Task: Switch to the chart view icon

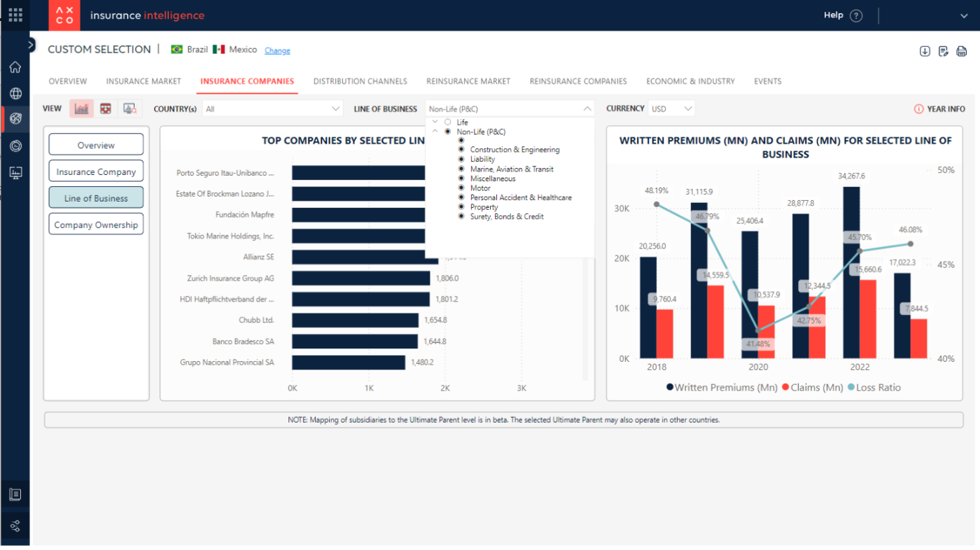Action: coord(82,108)
